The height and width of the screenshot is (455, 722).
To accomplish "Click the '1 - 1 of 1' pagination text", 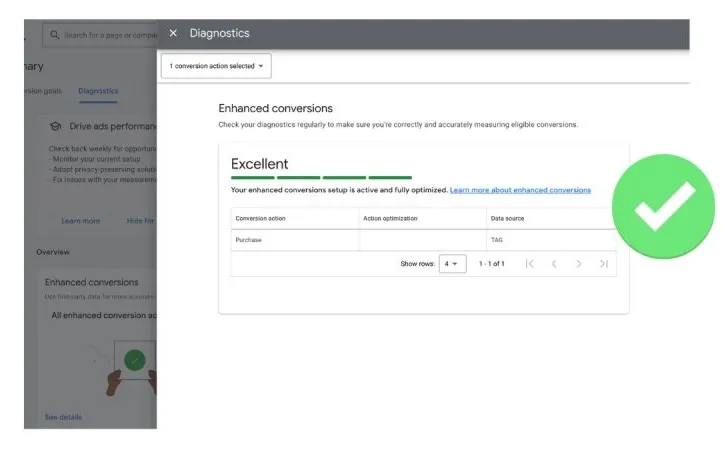I will 491,263.
